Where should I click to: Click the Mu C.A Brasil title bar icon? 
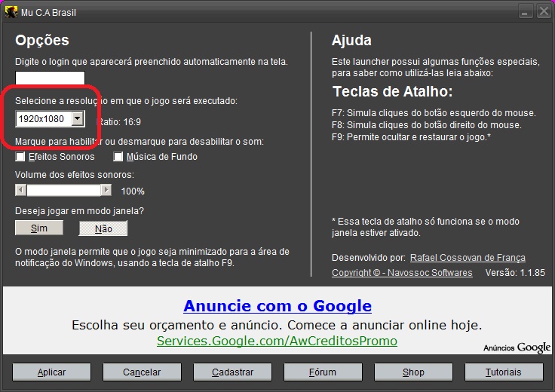coord(11,12)
